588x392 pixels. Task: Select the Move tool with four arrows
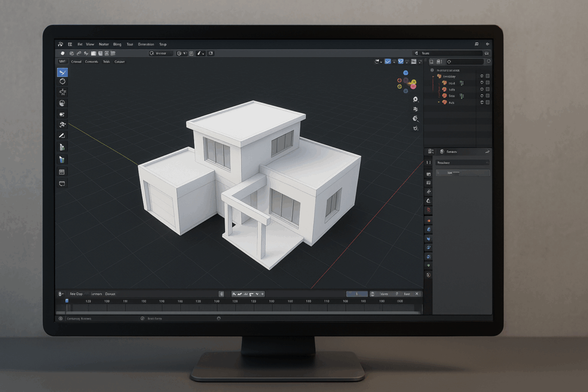click(x=62, y=92)
